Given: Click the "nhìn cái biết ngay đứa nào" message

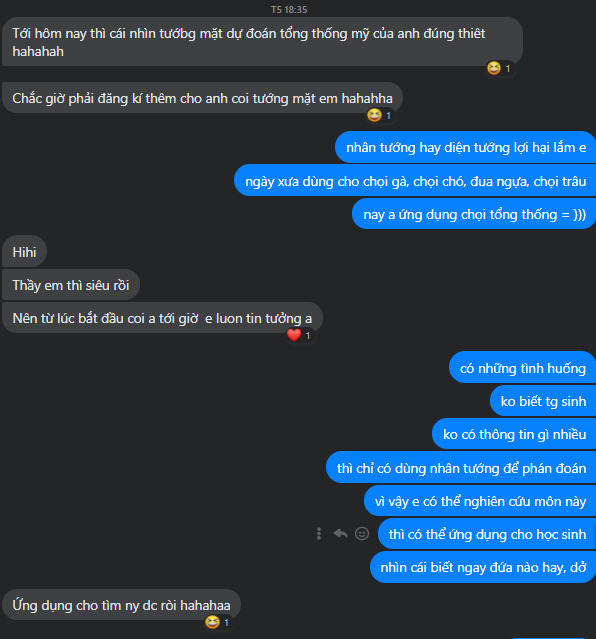Looking at the screenshot, I should point(483,567).
